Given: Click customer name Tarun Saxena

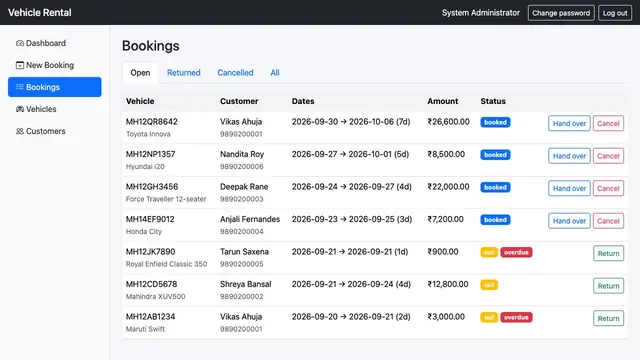Looking at the screenshot, I should click(244, 251).
